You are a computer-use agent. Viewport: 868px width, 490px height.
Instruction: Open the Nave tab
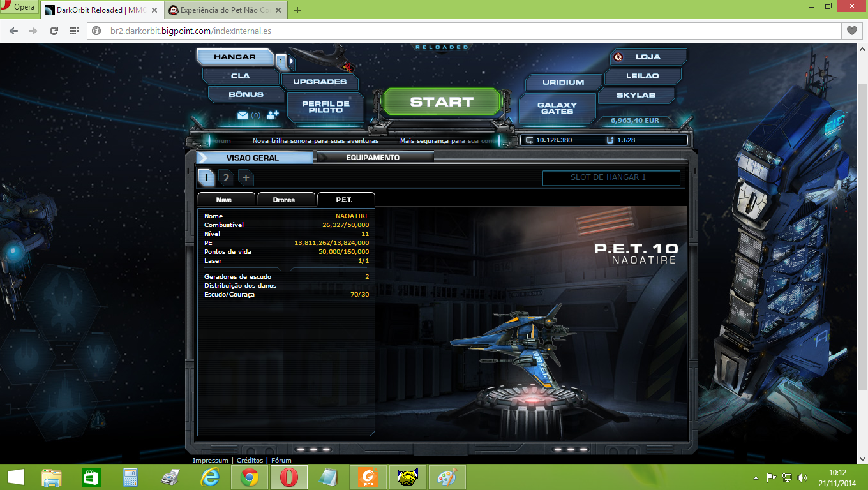227,199
